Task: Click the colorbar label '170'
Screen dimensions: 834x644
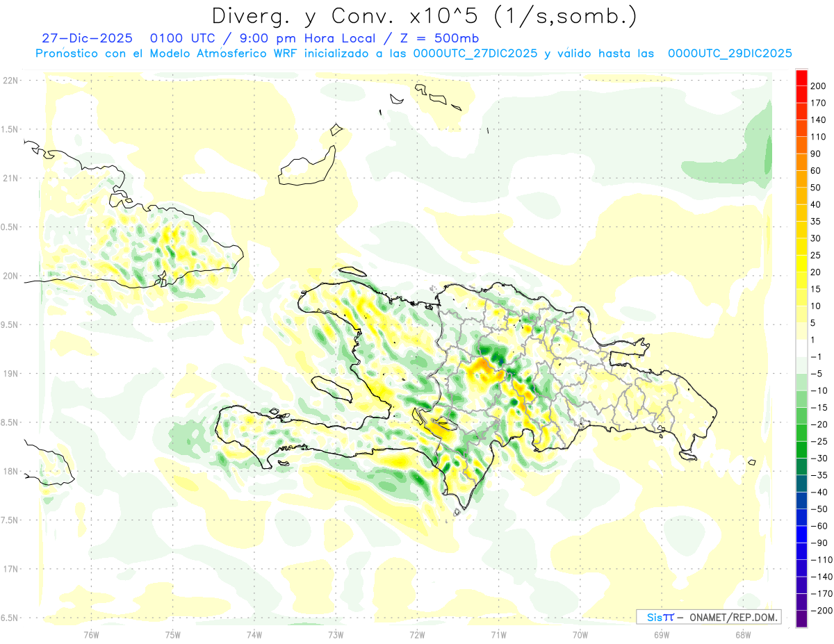Action: pos(818,103)
